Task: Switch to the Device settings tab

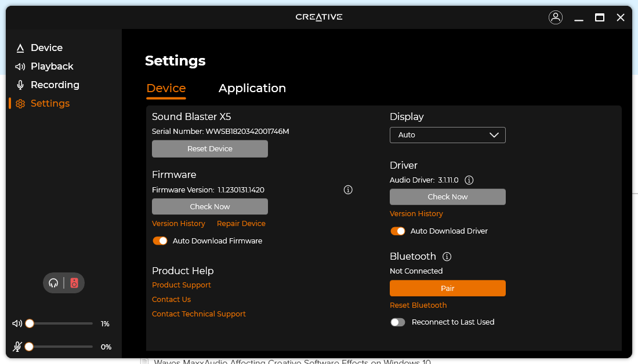Action: pos(166,88)
